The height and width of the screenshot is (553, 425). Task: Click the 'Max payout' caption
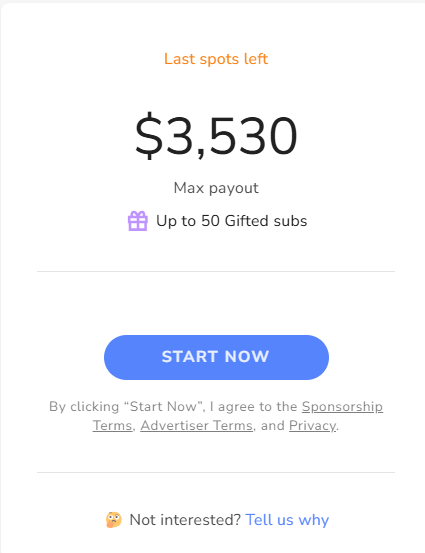click(216, 188)
